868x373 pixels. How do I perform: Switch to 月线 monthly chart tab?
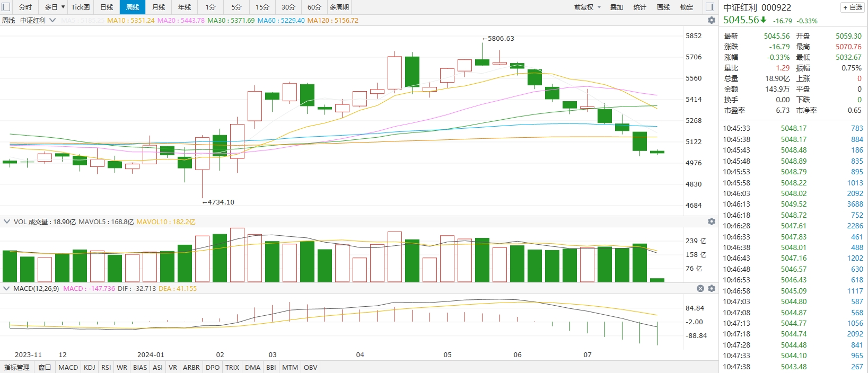pos(159,7)
